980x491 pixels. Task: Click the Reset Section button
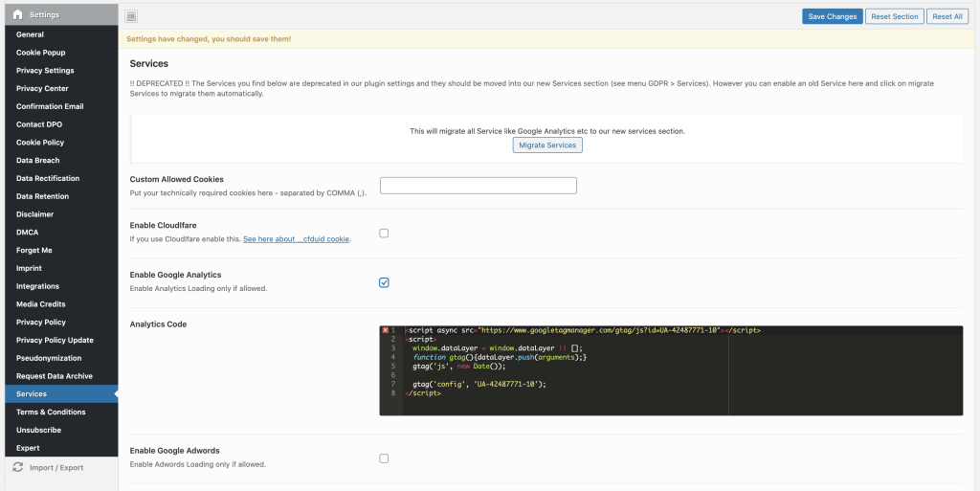[x=893, y=16]
